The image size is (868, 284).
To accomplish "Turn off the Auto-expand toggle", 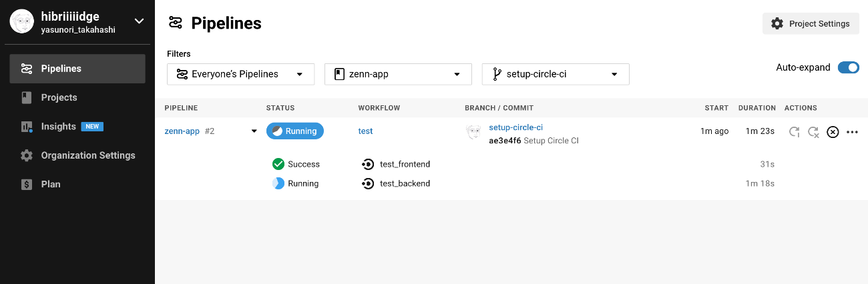I will click(x=849, y=67).
